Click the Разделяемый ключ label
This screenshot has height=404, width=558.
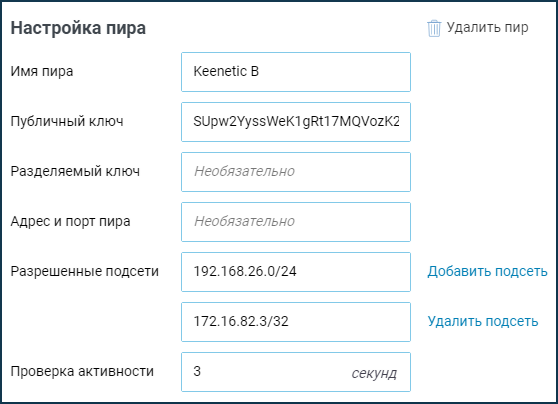75,171
